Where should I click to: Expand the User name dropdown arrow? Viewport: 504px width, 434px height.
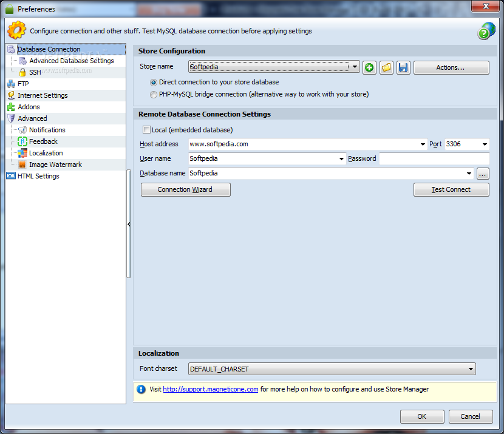(341, 158)
